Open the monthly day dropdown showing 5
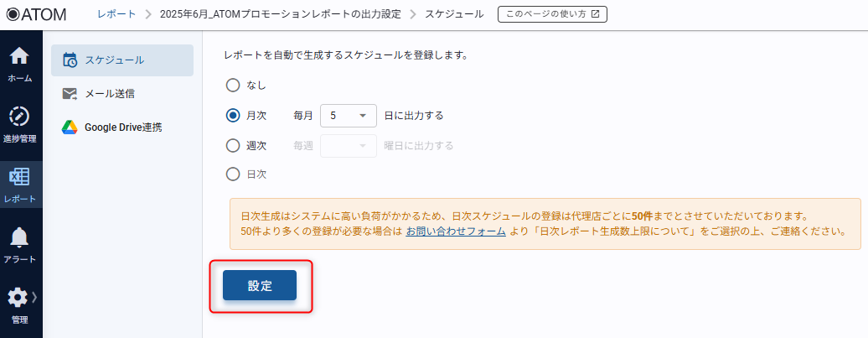The image size is (868, 338). (348, 115)
